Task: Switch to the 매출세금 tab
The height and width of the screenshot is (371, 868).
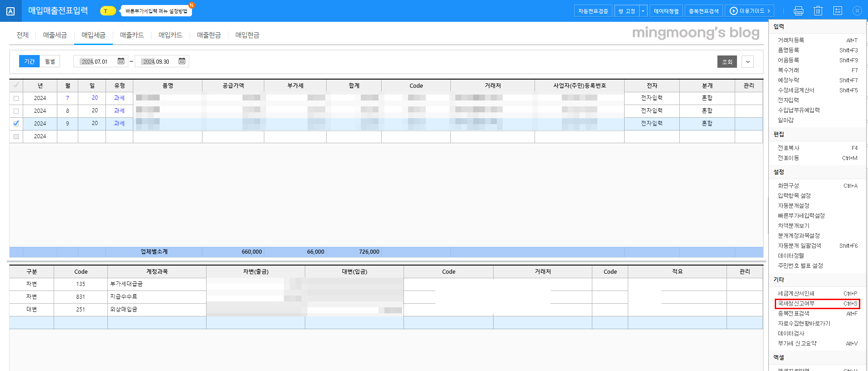Action: (x=55, y=35)
